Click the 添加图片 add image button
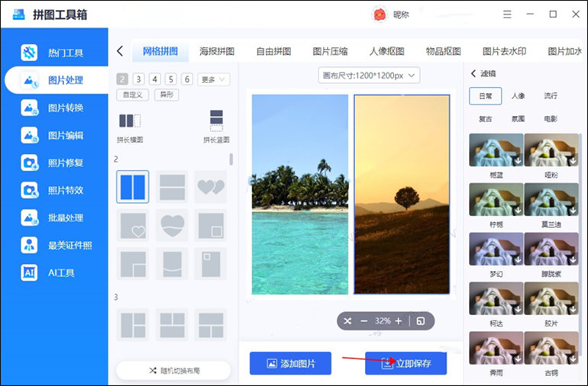 (x=290, y=363)
